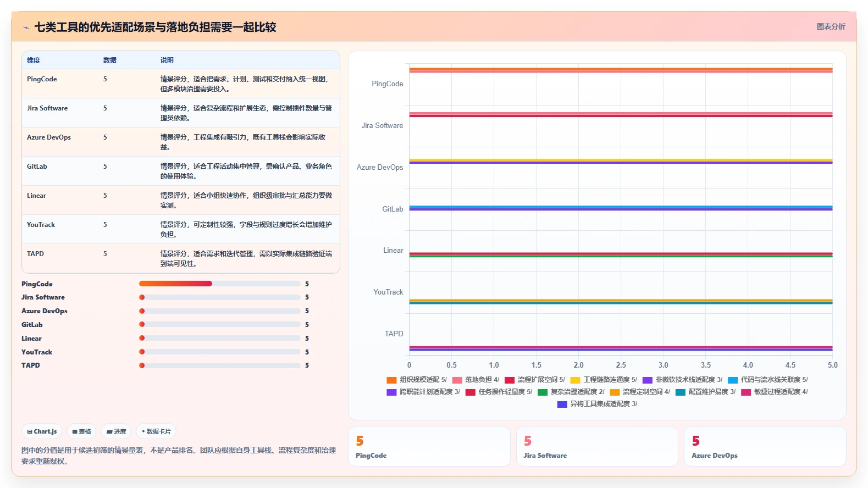Toggle the 跨职能计划适配度 3/ legend series

click(x=423, y=392)
